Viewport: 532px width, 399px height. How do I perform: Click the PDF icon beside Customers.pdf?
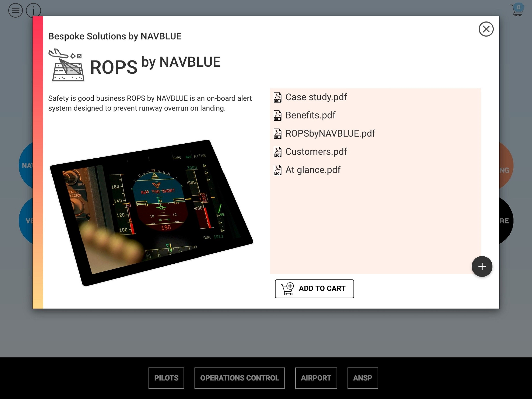(277, 152)
